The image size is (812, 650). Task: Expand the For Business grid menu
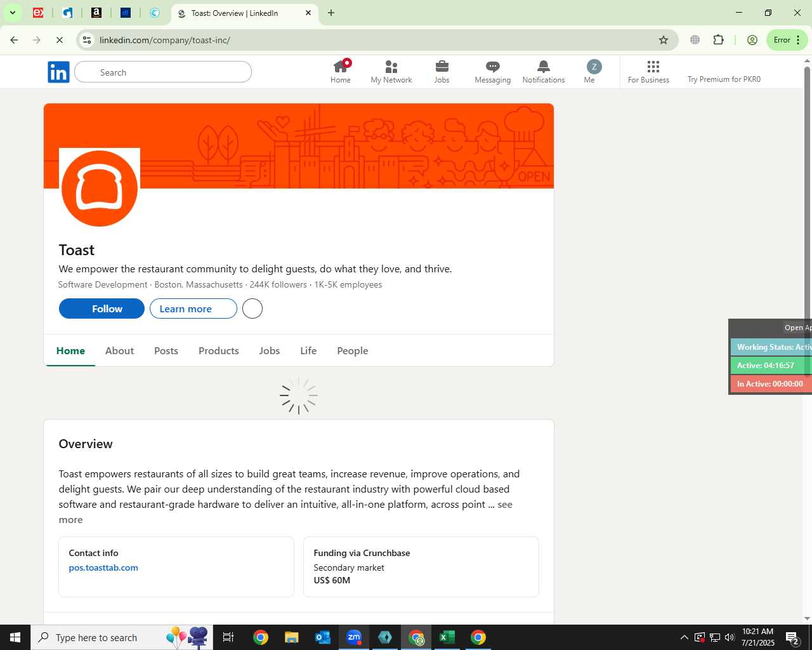648,72
